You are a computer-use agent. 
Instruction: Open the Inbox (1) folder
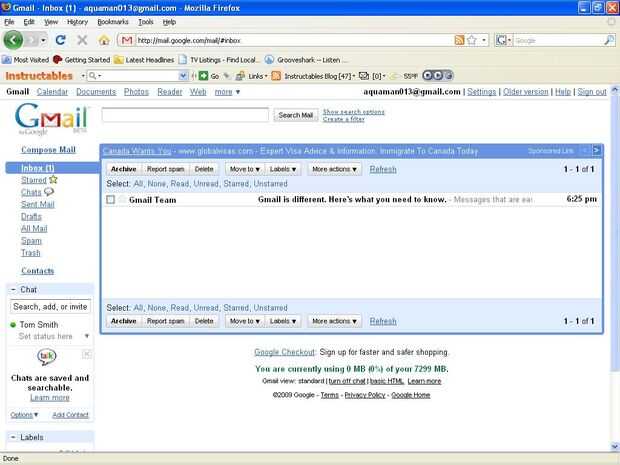tap(38, 168)
